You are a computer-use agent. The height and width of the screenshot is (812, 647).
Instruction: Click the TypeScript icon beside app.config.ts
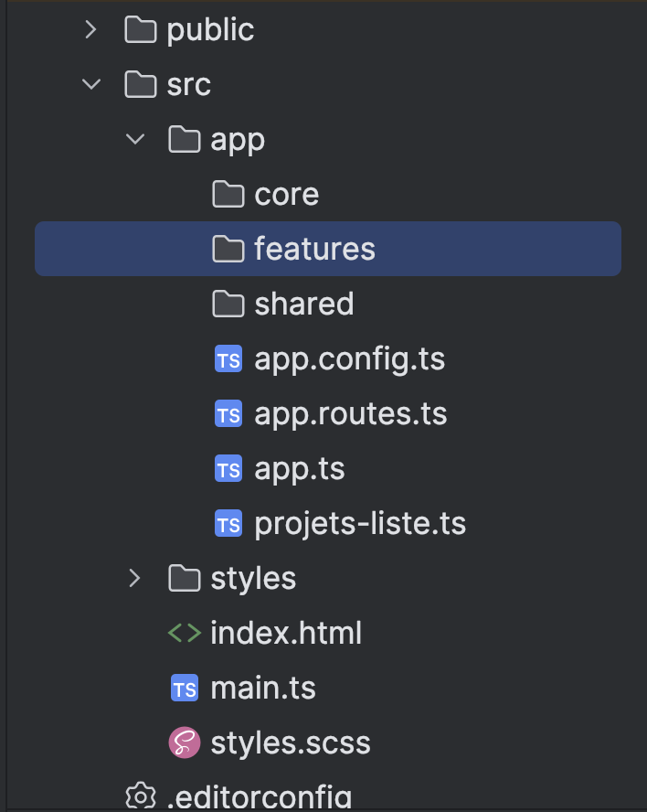point(228,359)
